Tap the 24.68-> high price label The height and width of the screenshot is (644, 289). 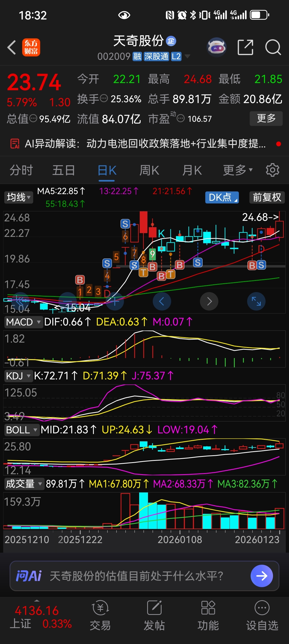(x=260, y=217)
